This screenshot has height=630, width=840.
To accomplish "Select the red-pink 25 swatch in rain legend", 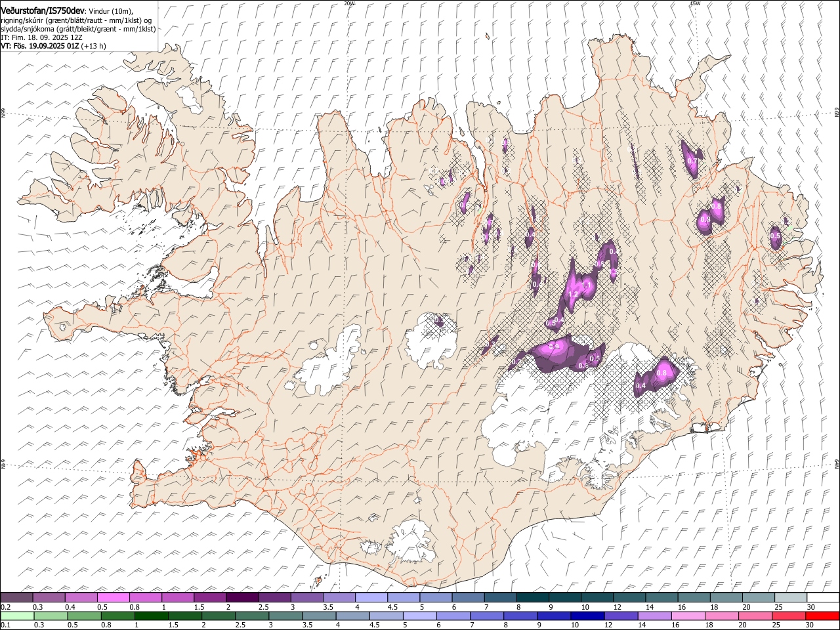I will [x=788, y=616].
